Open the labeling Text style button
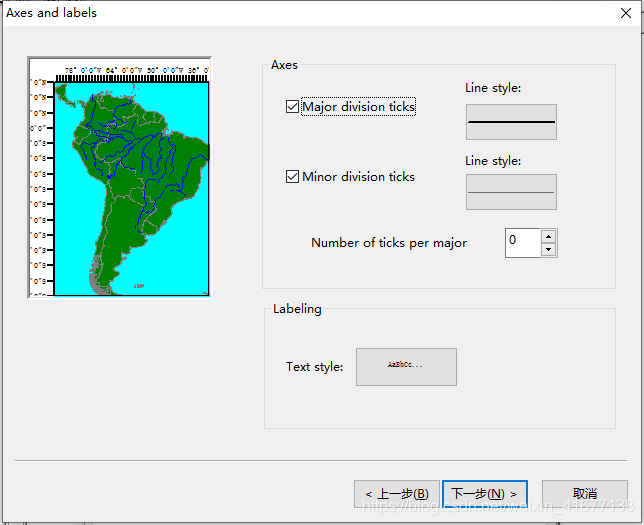The height and width of the screenshot is (525, 644). 406,367
